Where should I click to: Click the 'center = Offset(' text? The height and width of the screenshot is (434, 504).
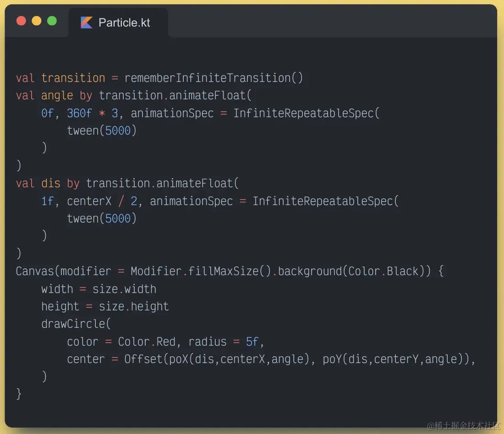click(118, 359)
